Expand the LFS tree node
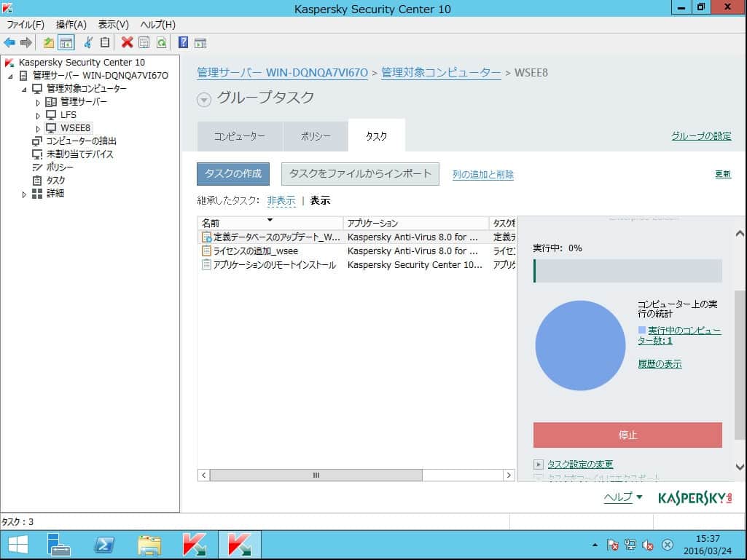This screenshot has width=747, height=560. click(38, 116)
